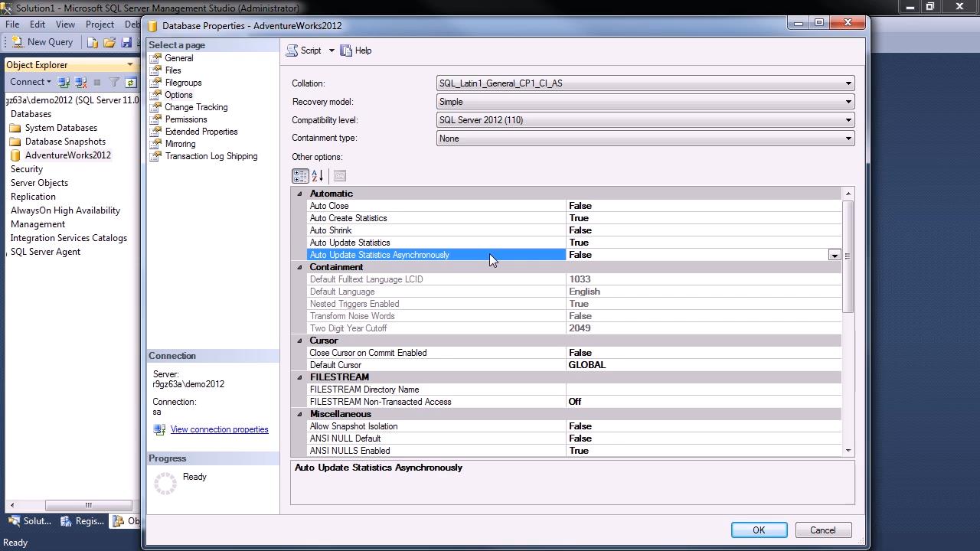Select SQL Server Agent node in Object Explorer
This screenshot has height=551, width=980.
pyautogui.click(x=45, y=252)
